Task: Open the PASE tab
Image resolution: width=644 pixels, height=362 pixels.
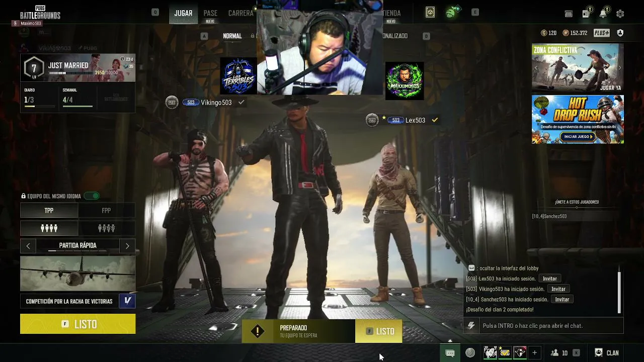Action: pyautogui.click(x=210, y=14)
